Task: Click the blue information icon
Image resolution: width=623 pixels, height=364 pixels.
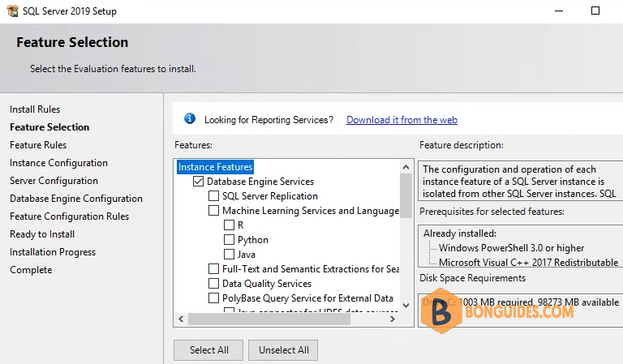Action: (190, 118)
